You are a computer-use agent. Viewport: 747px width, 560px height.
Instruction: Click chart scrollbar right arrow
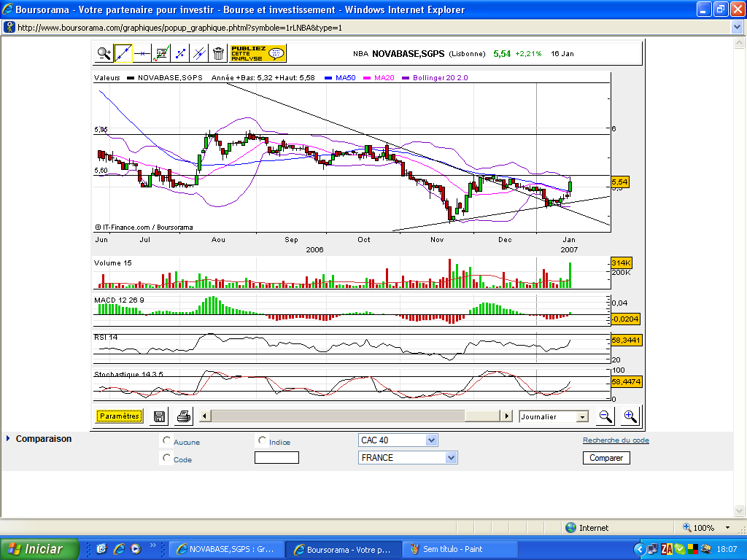tap(506, 416)
